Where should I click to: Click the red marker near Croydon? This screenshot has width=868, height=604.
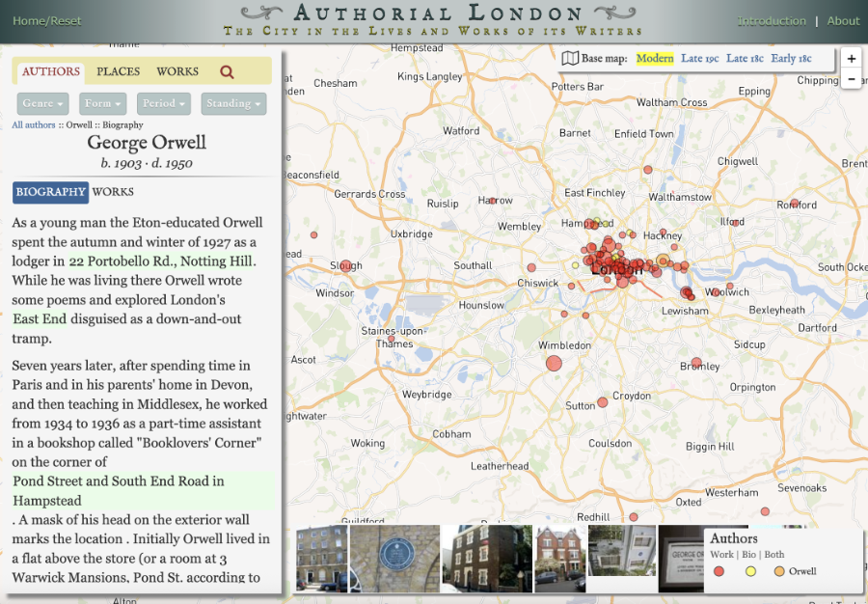(x=603, y=401)
